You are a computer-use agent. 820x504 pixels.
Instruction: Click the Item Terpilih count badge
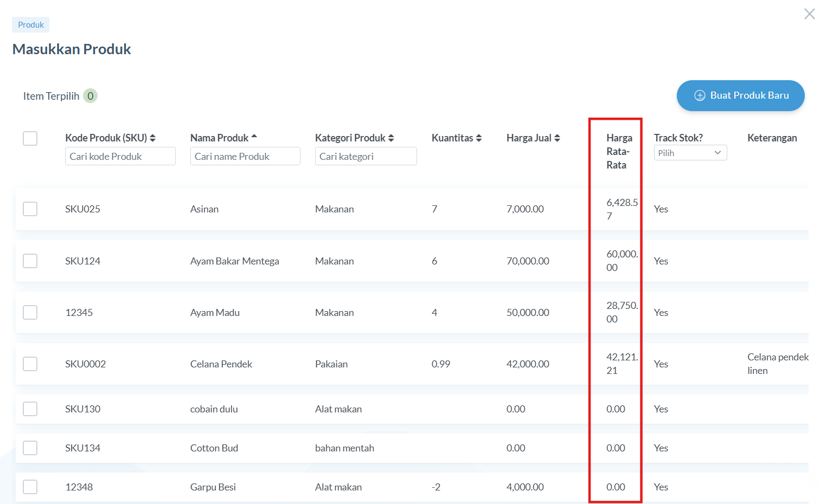pos(91,96)
